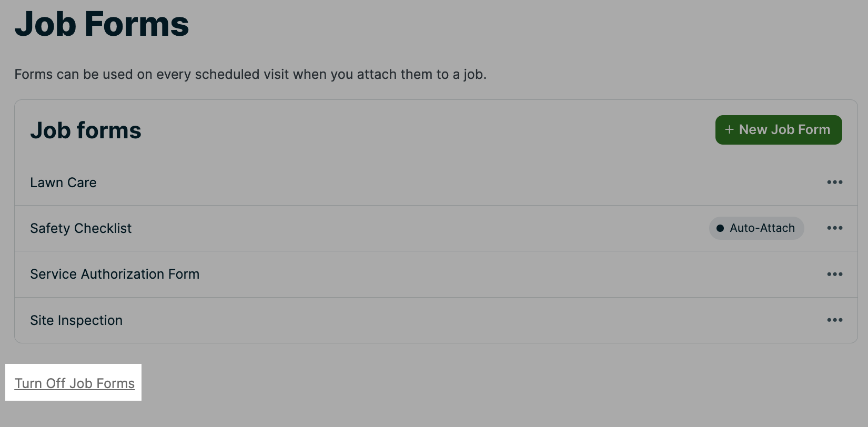Image resolution: width=868 pixels, height=427 pixels.
Task: Expand the Service Authorization Form row
Action: (115, 274)
